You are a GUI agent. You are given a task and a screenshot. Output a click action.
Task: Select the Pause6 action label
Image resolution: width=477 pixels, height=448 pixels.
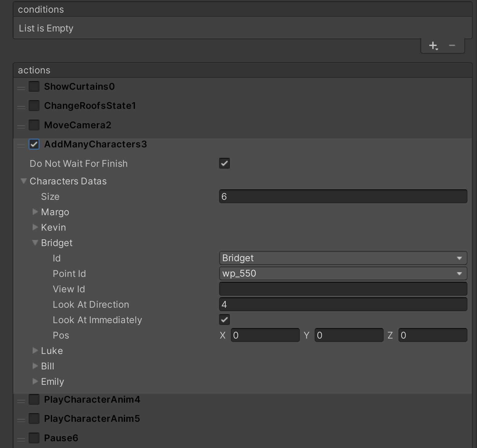point(61,438)
